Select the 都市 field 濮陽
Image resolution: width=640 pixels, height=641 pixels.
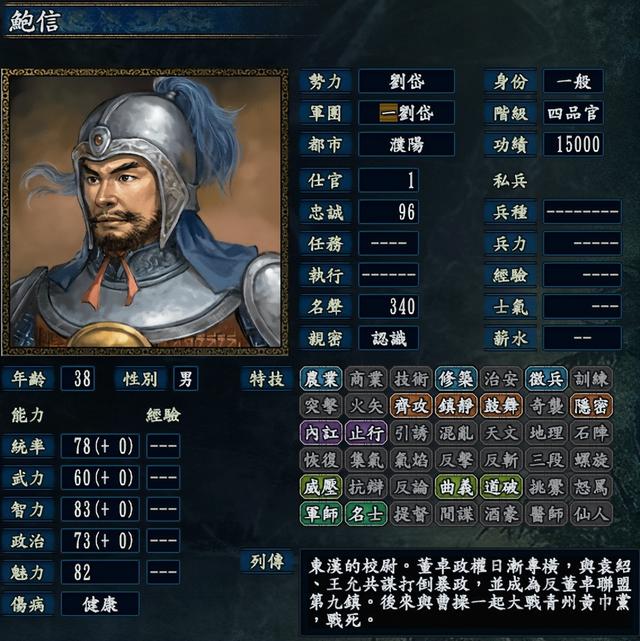(406, 144)
